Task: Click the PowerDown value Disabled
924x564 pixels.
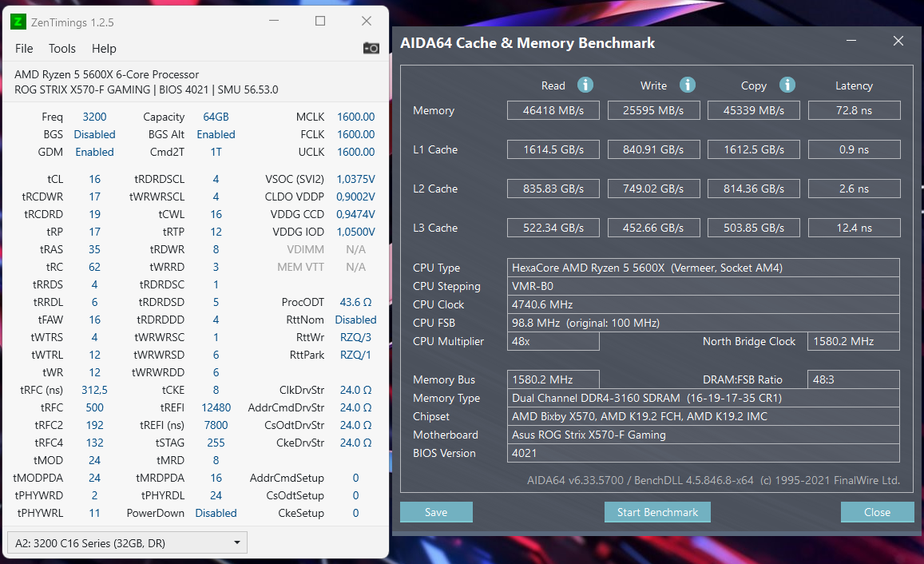Action: tap(216, 514)
